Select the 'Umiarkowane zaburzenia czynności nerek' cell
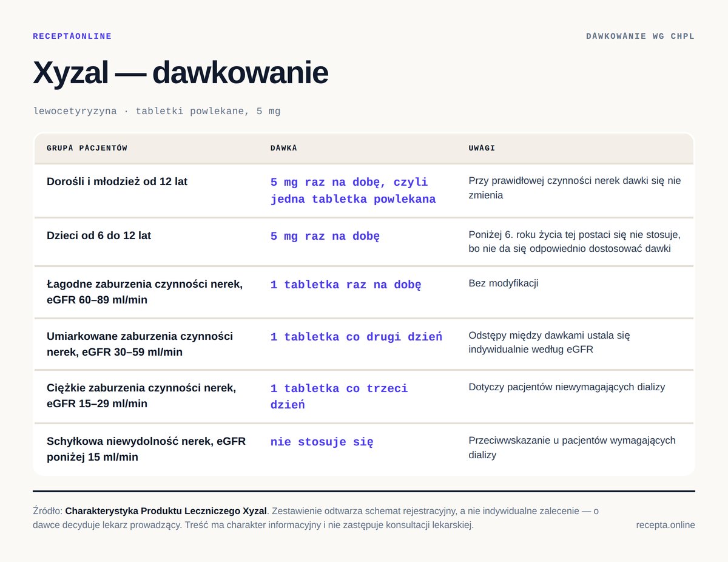The height and width of the screenshot is (562, 728). (140, 344)
